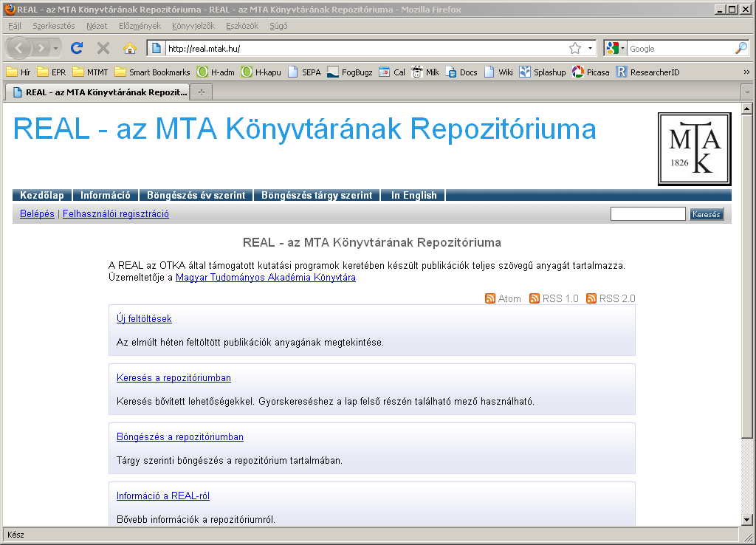Open the Cal bookmark

click(392, 72)
